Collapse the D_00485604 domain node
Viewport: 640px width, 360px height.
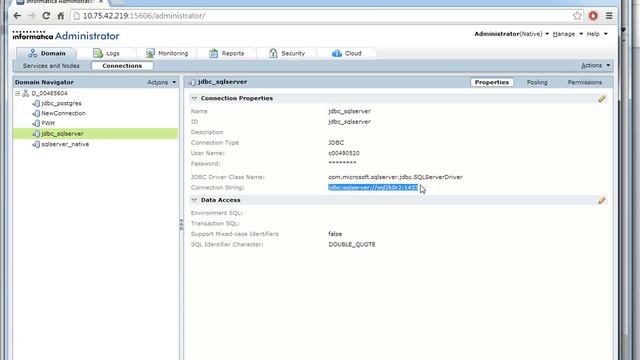tap(18, 93)
